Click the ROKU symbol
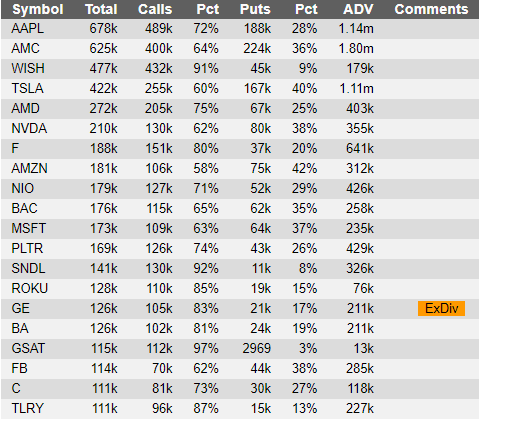 click(x=30, y=288)
